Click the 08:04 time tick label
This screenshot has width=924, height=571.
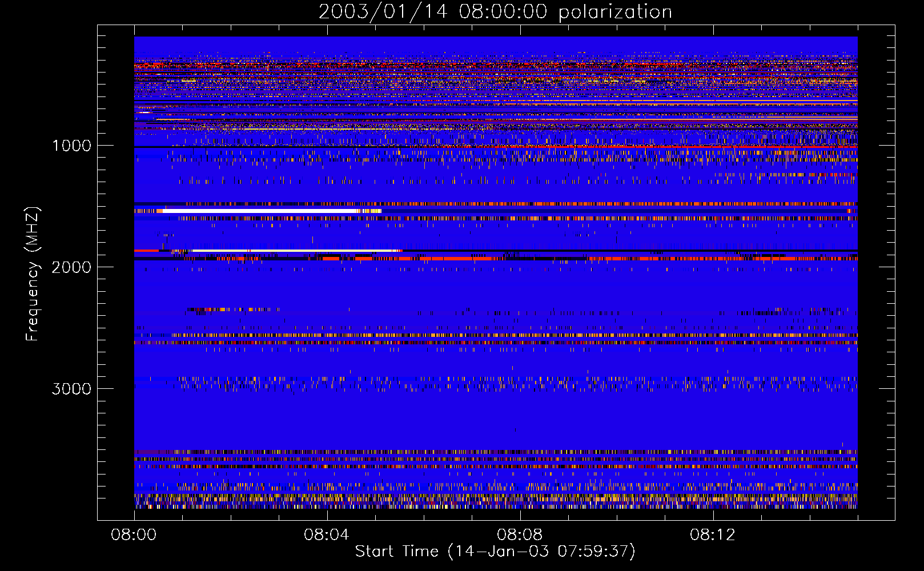click(x=326, y=534)
